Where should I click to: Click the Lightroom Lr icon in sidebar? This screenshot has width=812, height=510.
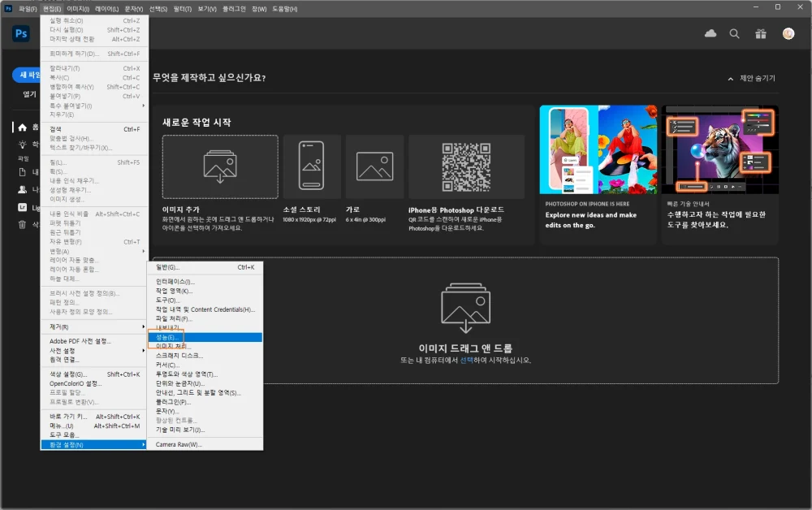[x=23, y=207]
